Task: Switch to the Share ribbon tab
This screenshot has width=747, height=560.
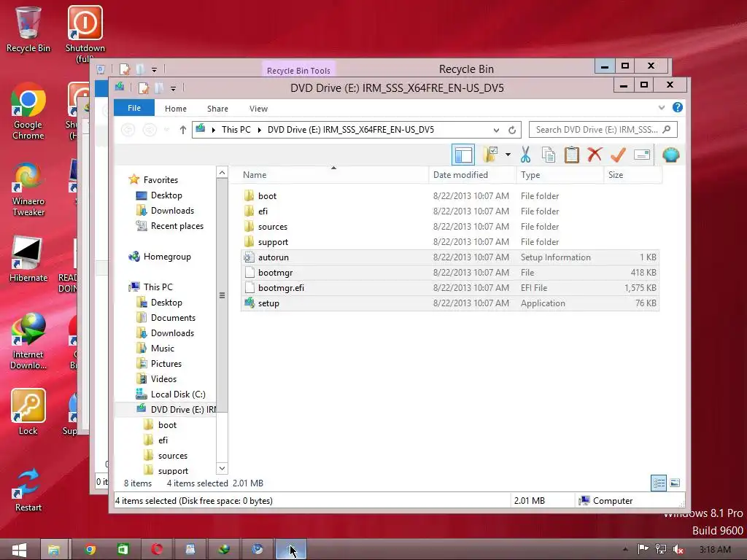Action: pos(217,109)
